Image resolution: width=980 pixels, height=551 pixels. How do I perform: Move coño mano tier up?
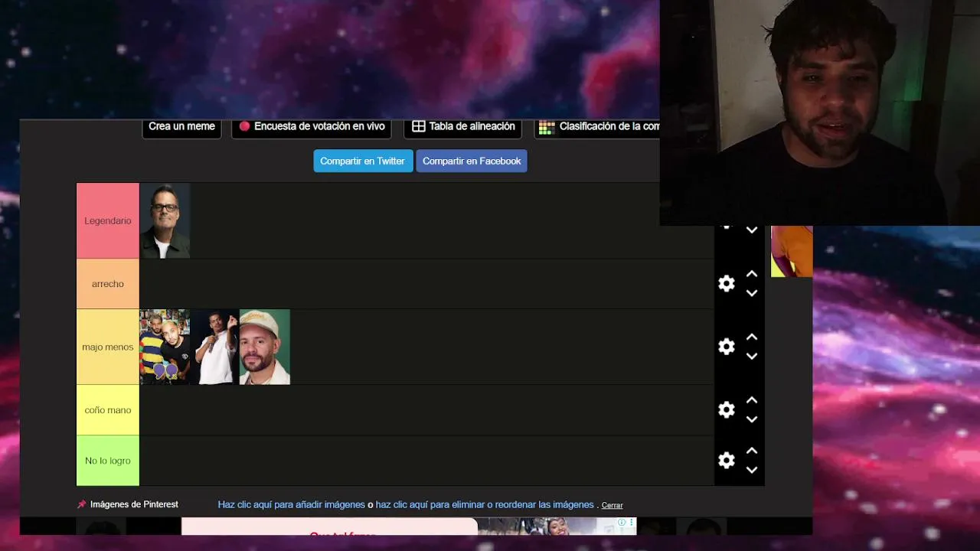(752, 400)
